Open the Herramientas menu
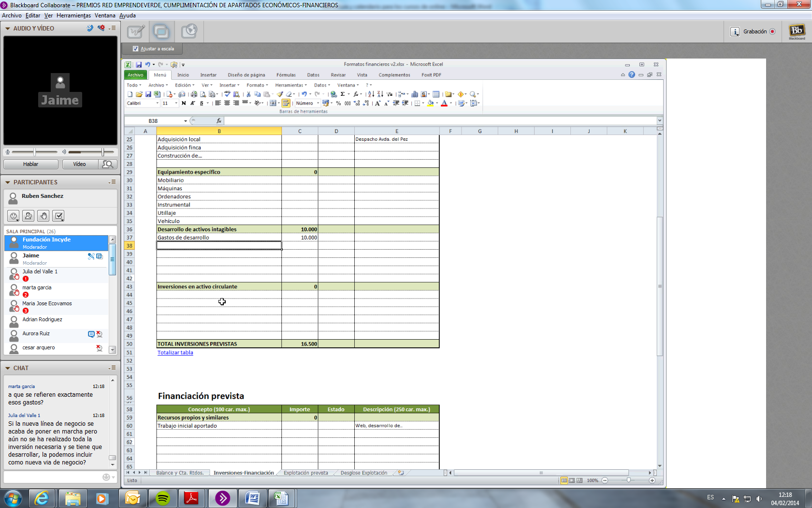The width and height of the screenshot is (812, 508). (73, 15)
